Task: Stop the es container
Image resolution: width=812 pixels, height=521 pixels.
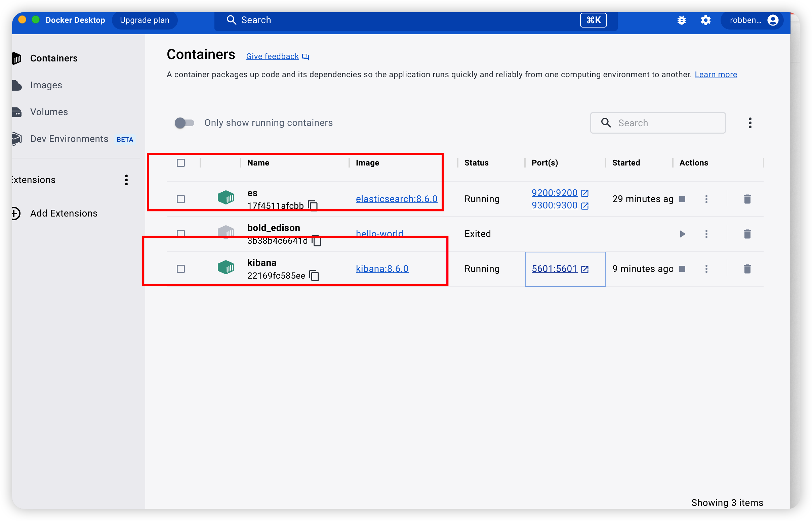Action: (x=682, y=199)
